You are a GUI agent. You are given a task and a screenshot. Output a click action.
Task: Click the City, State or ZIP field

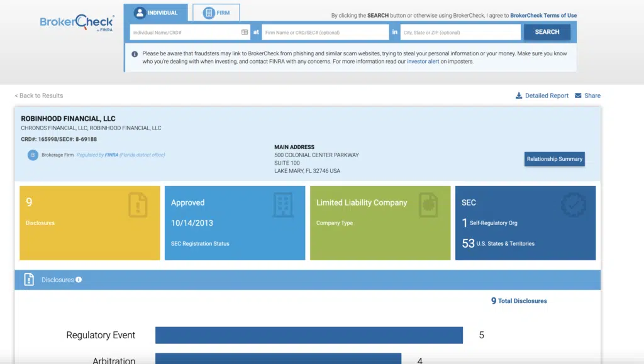click(x=460, y=32)
